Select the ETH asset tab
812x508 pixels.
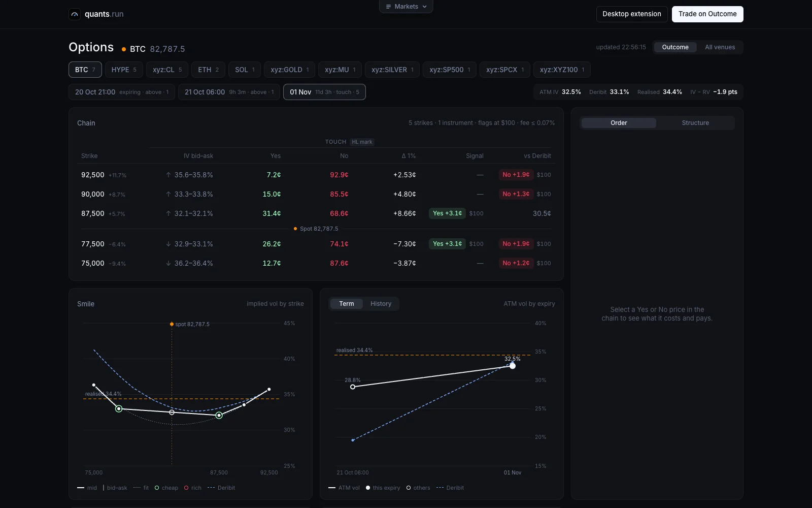coord(208,70)
